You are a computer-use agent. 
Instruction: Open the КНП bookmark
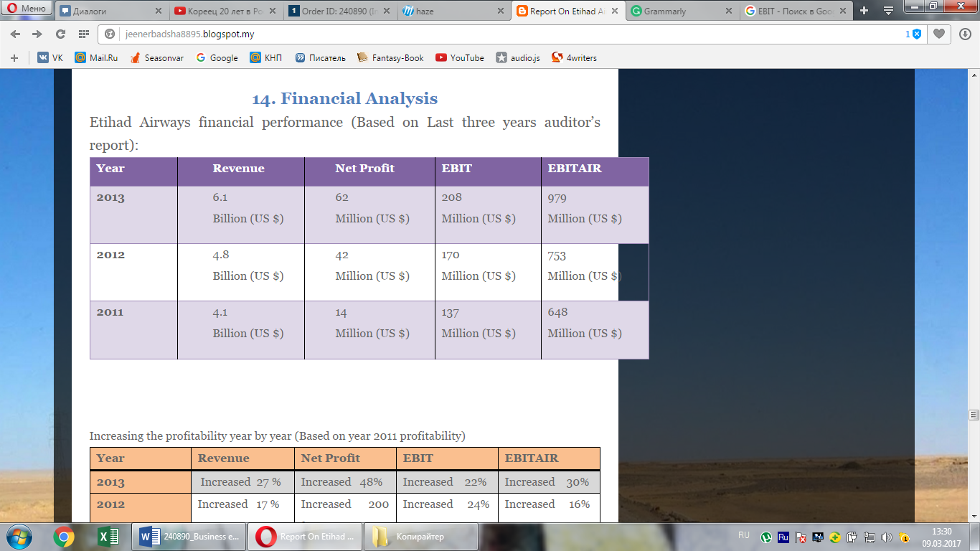265,58
